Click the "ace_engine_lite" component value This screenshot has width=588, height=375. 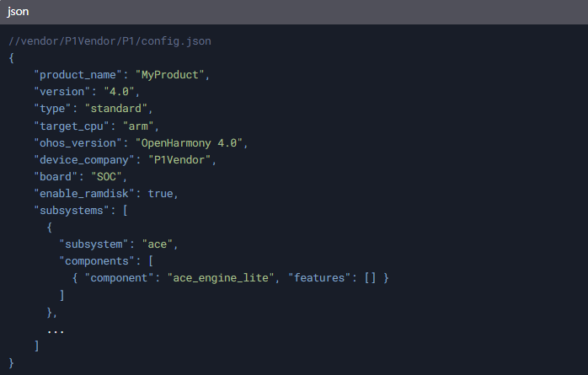[x=221, y=278]
